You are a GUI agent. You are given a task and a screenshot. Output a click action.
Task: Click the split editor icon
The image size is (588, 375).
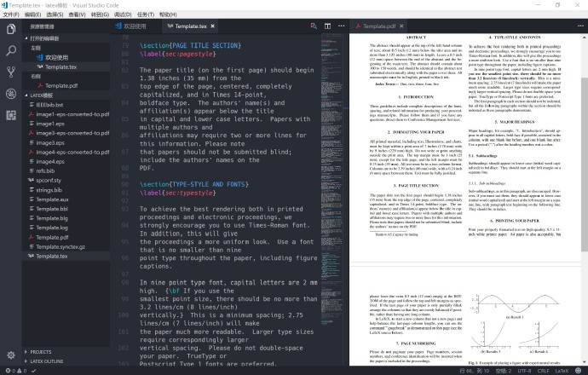[327, 26]
